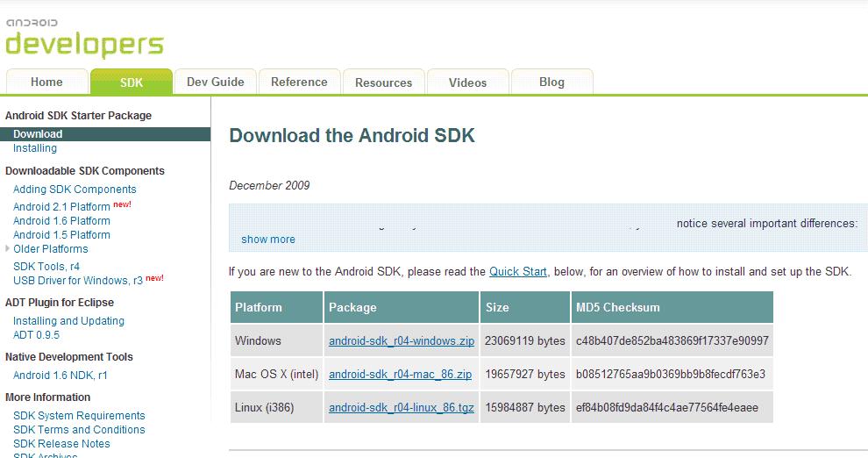Image resolution: width=868 pixels, height=458 pixels.
Task: Open Android 2.1 Platform link
Action: pos(61,206)
